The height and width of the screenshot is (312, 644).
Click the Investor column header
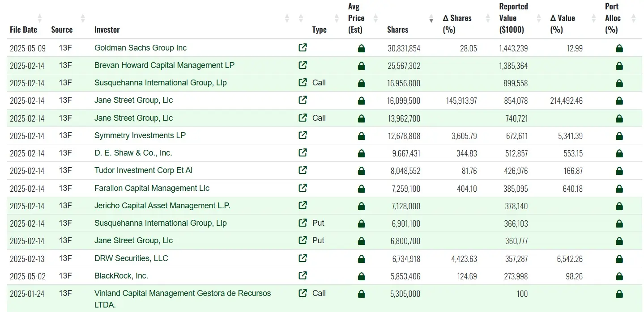click(107, 30)
